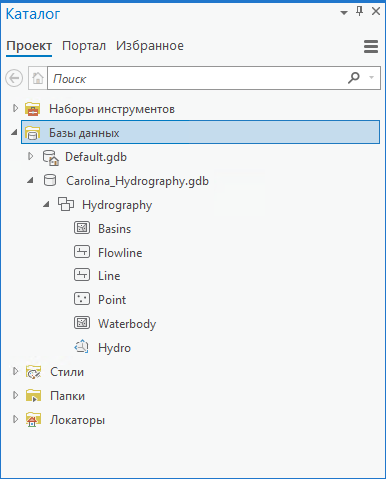Select the Базы данных label
Image resolution: width=386 pixels, height=479 pixels.
84,133
